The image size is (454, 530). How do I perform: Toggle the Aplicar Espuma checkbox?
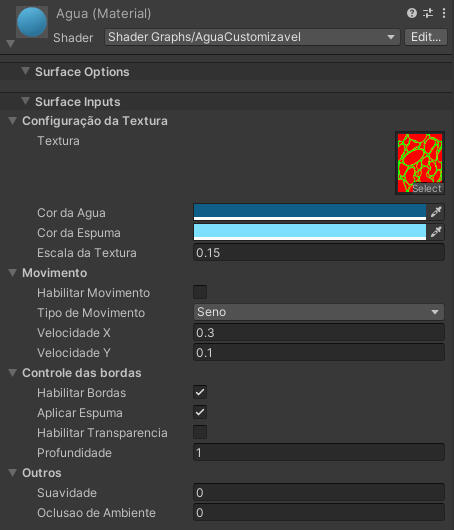tap(200, 412)
